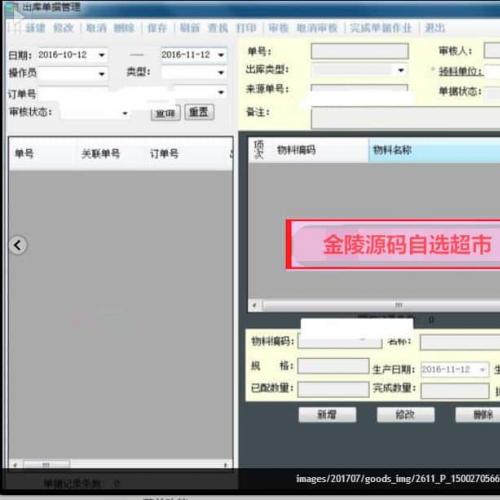The image size is (500, 500).
Task: Click the 订单号 column header in the left list
Action: tap(164, 154)
